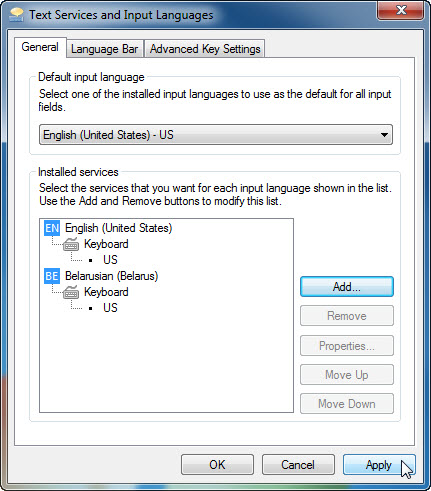Open Properties... for selected service
The height and width of the screenshot is (491, 431).
[347, 346]
